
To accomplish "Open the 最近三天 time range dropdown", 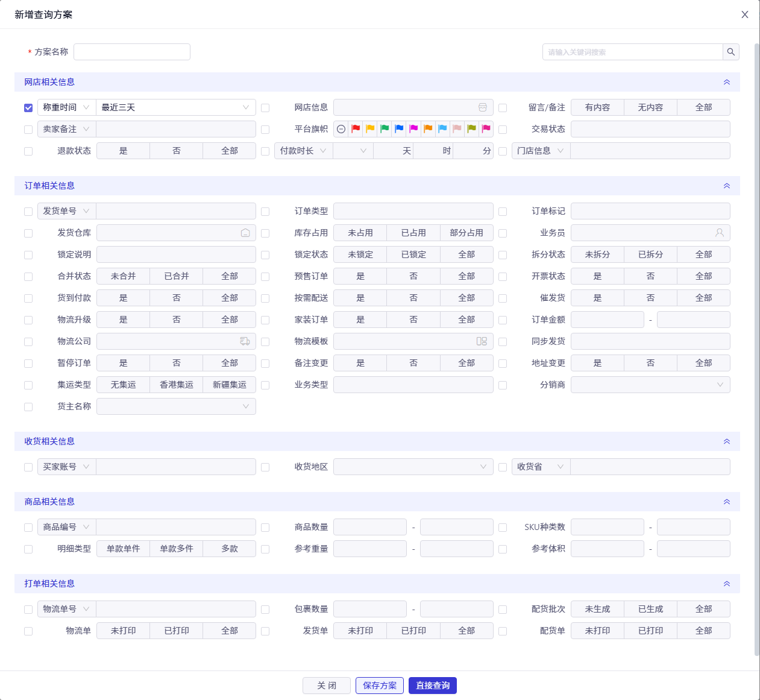I will [176, 107].
